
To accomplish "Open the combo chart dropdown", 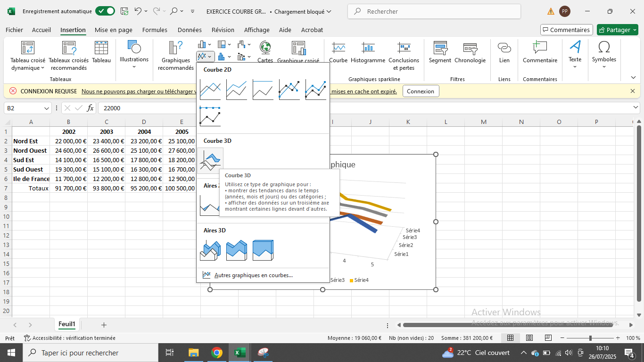I will click(x=244, y=57).
